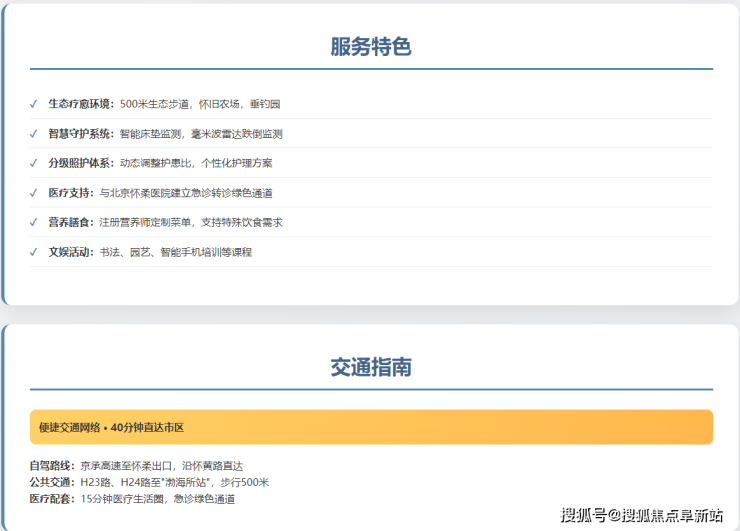This screenshot has height=531, width=740.
Task: Click the checkmark beside 生态疗愈环境
Action: tap(35, 103)
